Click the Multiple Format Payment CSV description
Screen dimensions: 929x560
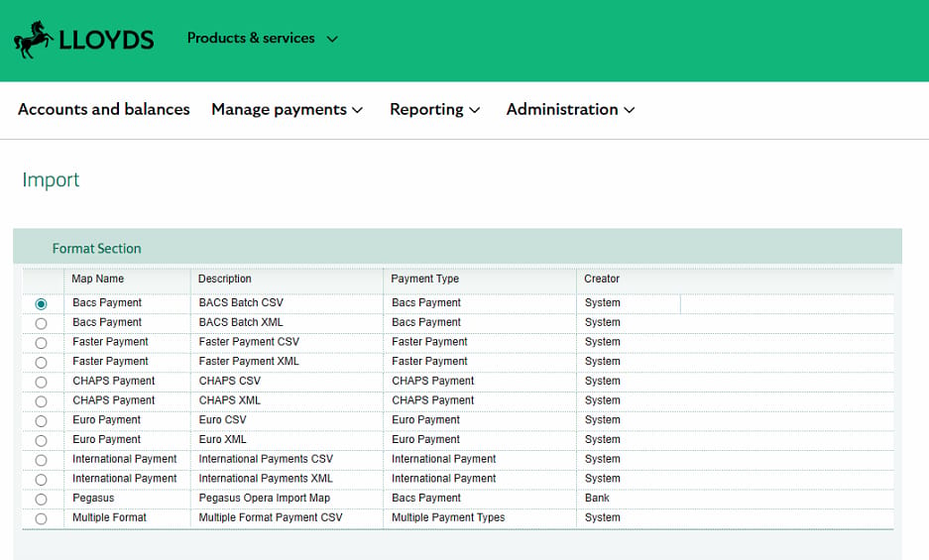[x=271, y=518]
